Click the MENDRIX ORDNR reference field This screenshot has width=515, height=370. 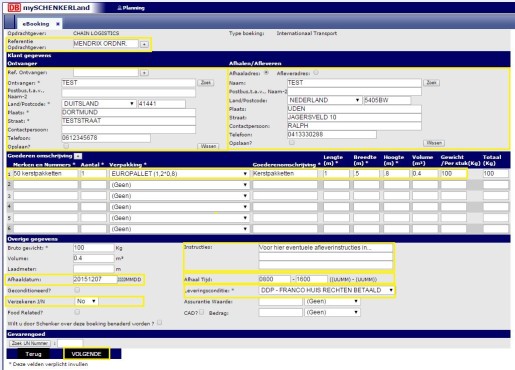click(106, 44)
